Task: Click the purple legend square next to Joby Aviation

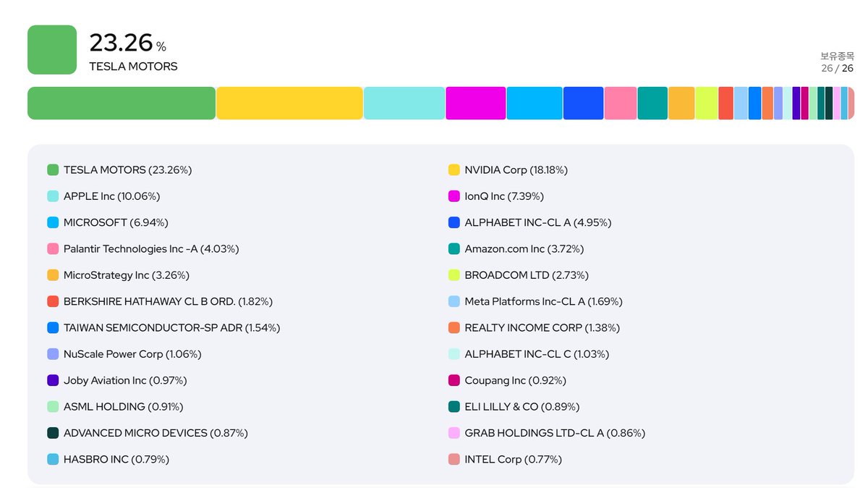Action: pyautogui.click(x=53, y=380)
